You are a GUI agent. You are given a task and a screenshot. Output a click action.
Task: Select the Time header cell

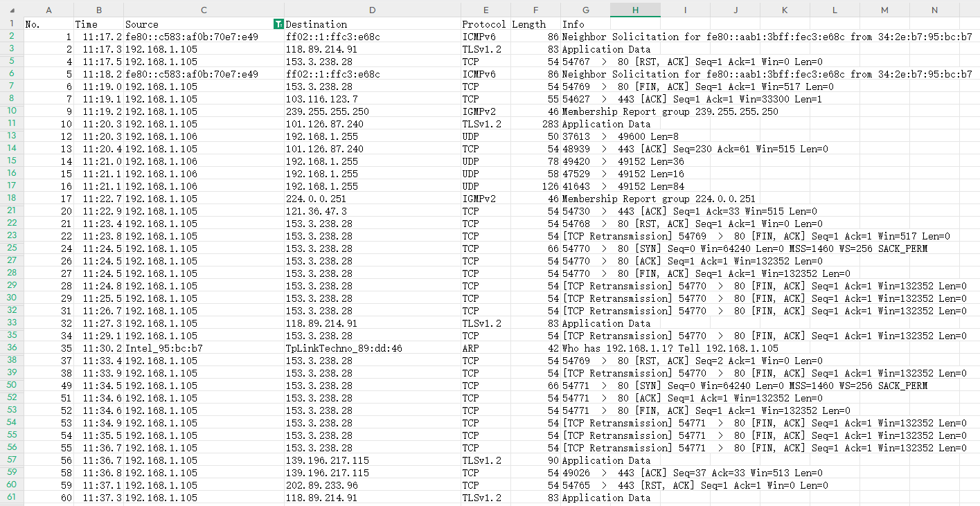(98, 24)
